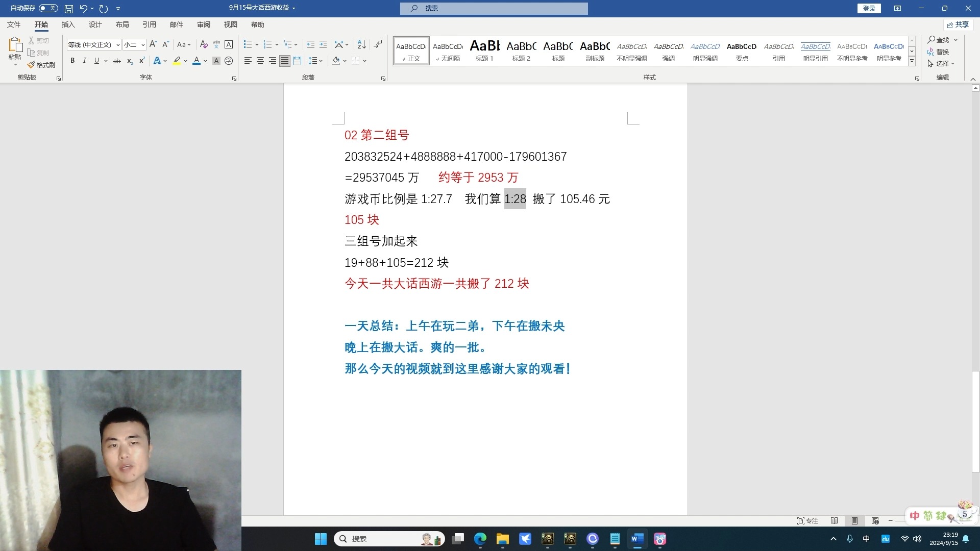Open the font name dropdown (等线)
This screenshot has height=551, width=980.
click(118, 45)
